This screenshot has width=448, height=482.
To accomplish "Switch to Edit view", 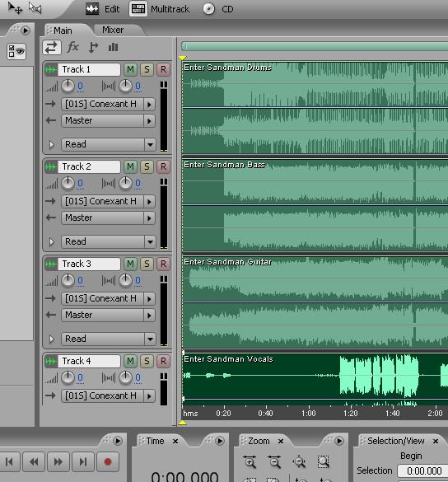I will pos(103,9).
